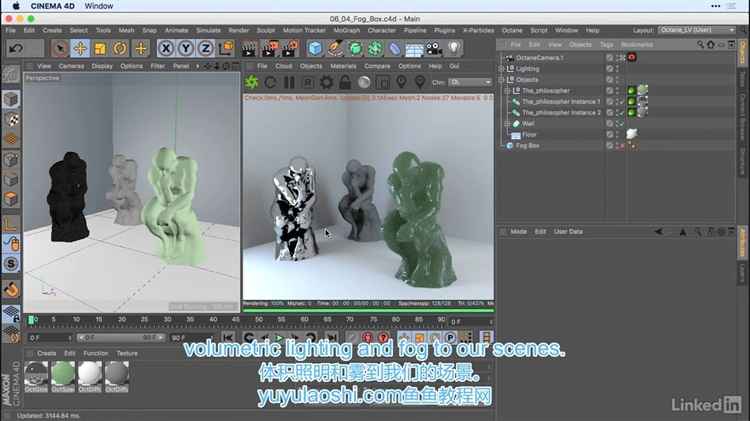Toggle Octane camera lock icon
Screen dimensions: 750x421
click(x=345, y=82)
